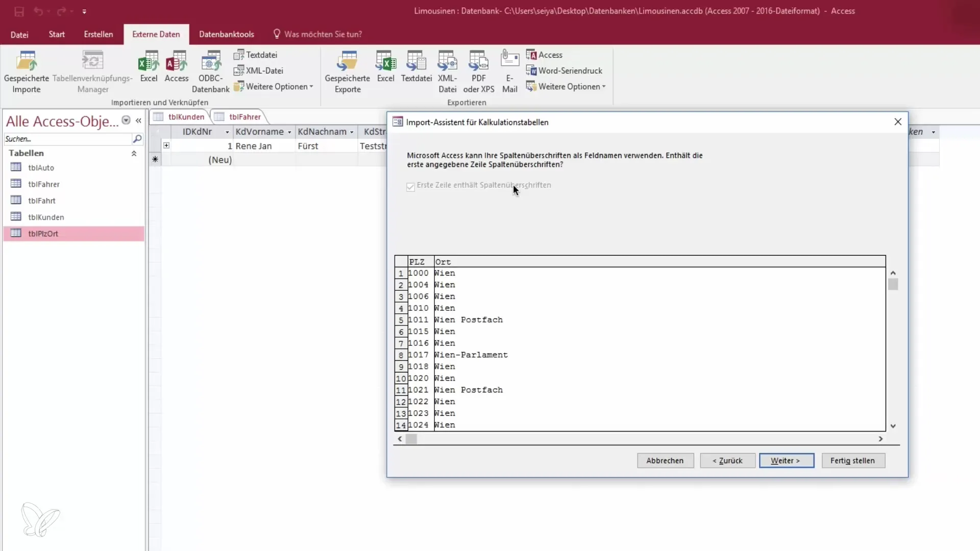Viewport: 980px width, 551px height.
Task: Open IDKdNr column filter dropdown
Action: pyautogui.click(x=227, y=132)
